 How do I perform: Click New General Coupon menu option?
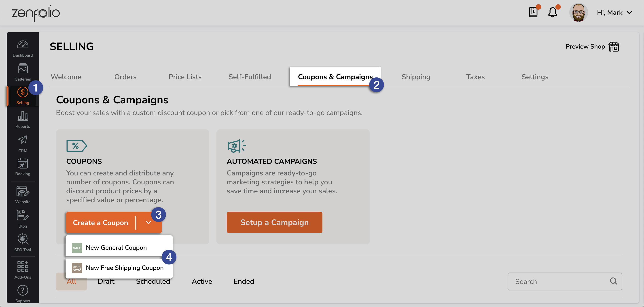point(116,247)
